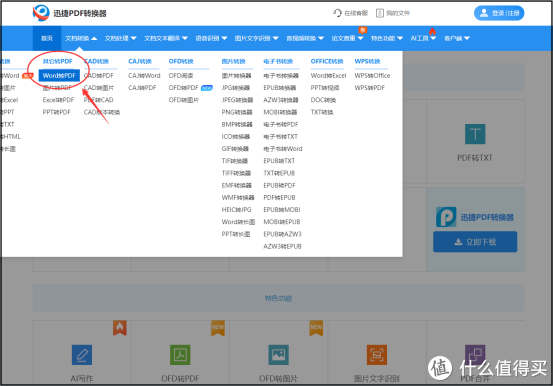Open the 图片文字识别 orange scan icon
The image size is (553, 386).
click(x=377, y=355)
